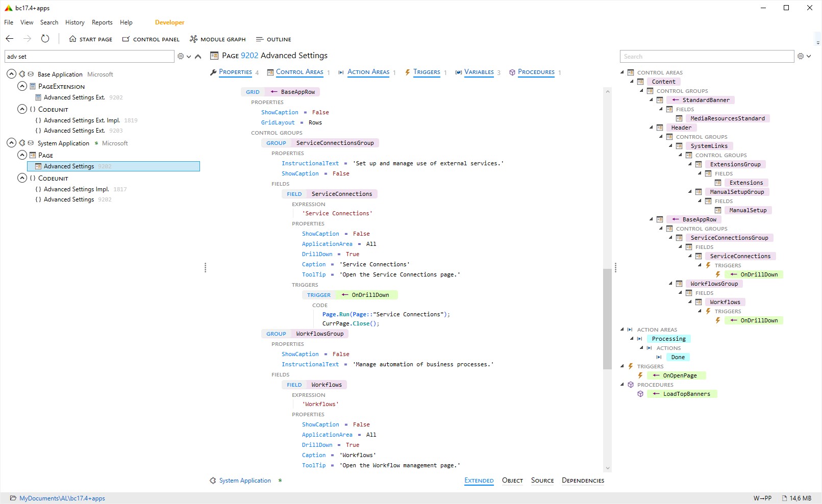The width and height of the screenshot is (822, 504).
Task: Open the dropdown next to outline gear
Action: pyautogui.click(x=809, y=57)
